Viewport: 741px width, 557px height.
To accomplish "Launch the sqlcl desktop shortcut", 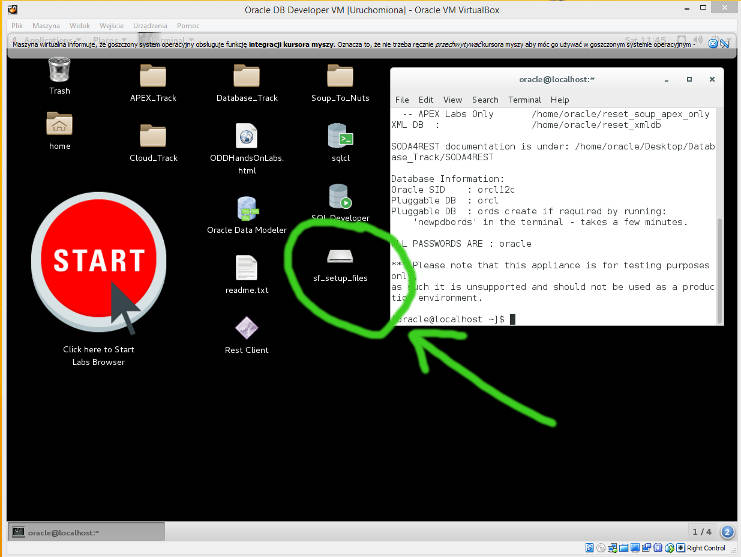I will pyautogui.click(x=340, y=136).
